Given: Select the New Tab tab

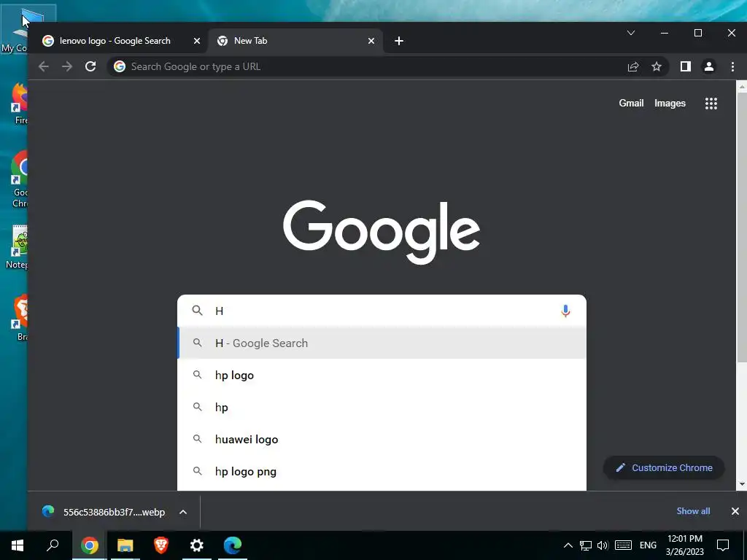Looking at the screenshot, I should [x=296, y=41].
